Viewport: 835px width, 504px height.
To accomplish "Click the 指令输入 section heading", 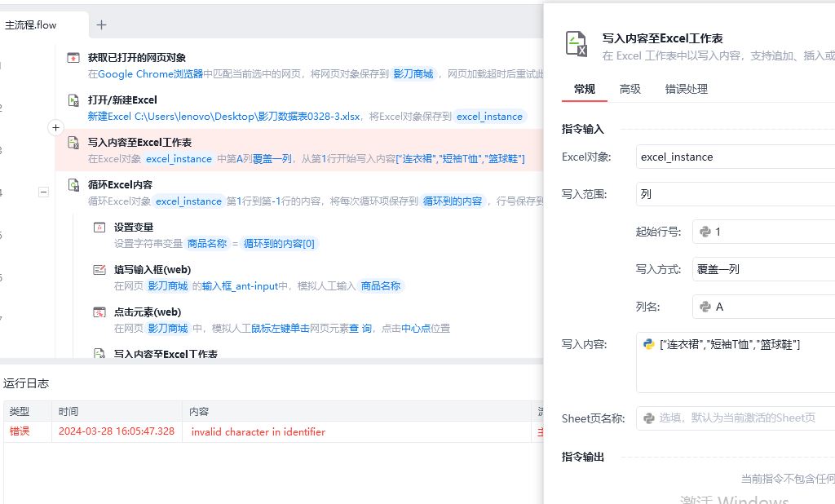I will 582,129.
